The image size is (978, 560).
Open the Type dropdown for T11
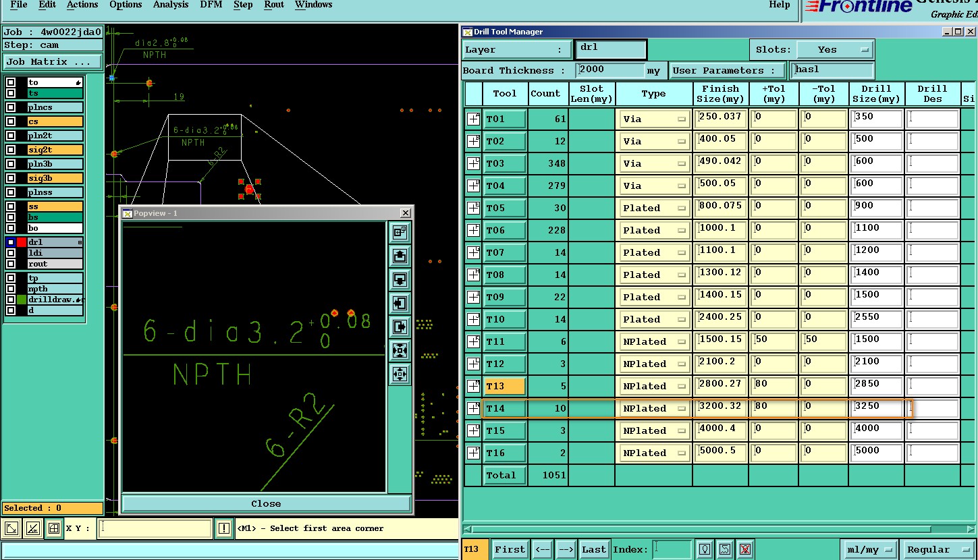click(653, 342)
